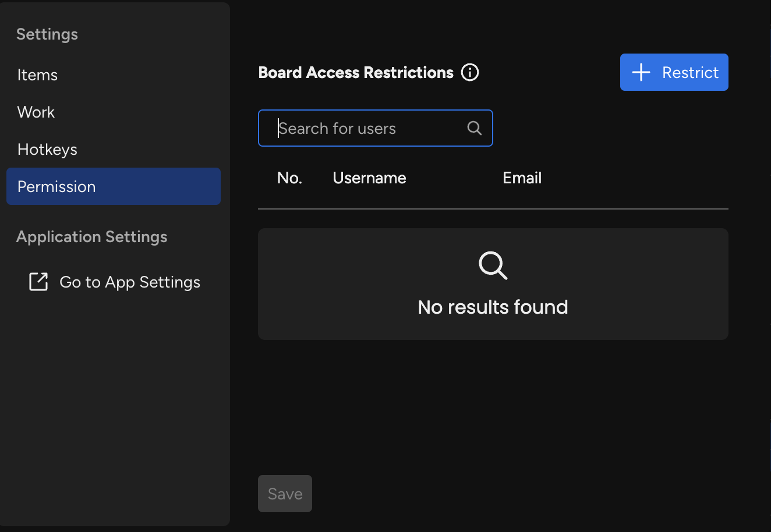Image resolution: width=771 pixels, height=532 pixels.
Task: Click the large magnifier icon in No results panel
Action: 492,265
